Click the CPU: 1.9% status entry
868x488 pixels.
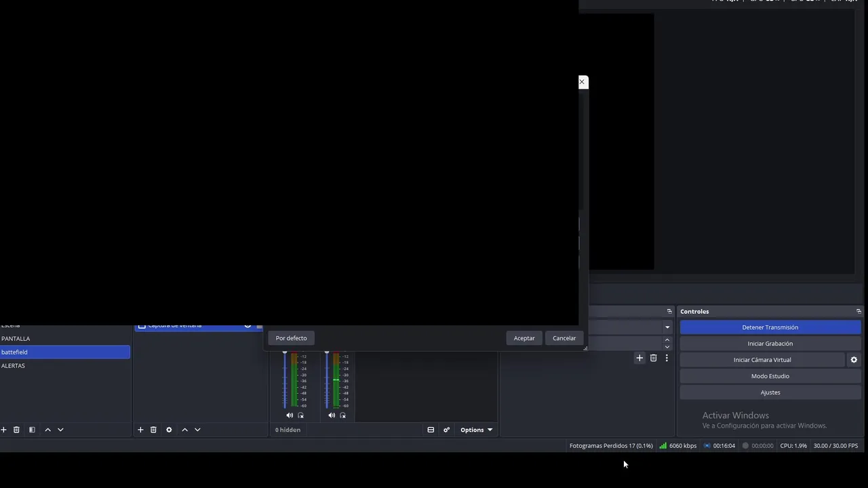(x=793, y=446)
